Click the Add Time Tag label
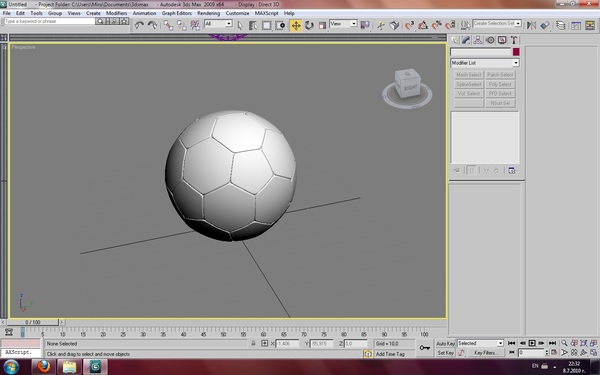This screenshot has width=600, height=375. click(x=390, y=354)
